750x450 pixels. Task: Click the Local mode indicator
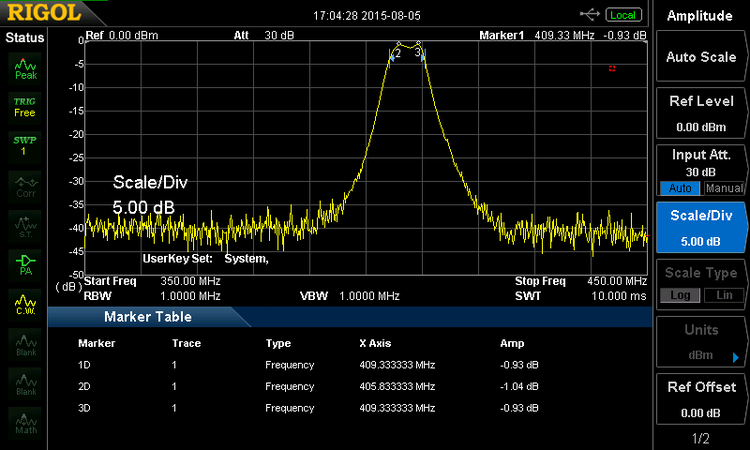click(623, 15)
